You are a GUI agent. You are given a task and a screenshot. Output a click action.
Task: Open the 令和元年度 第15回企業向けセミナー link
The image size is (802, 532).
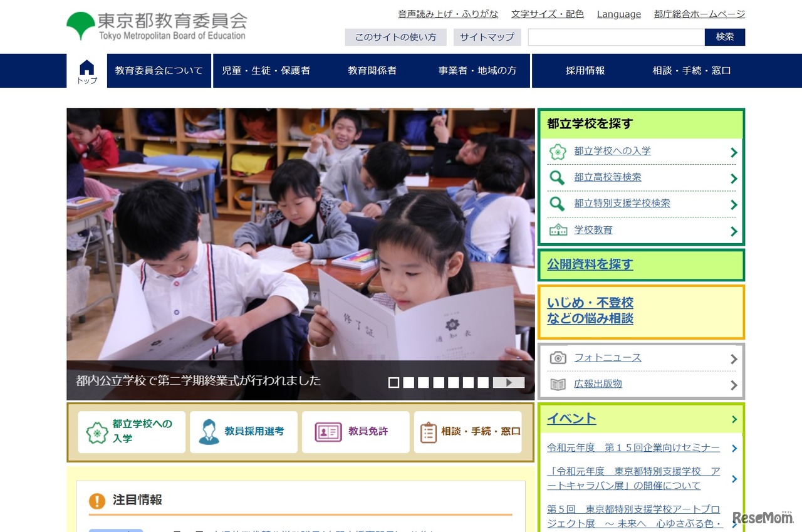point(633,447)
